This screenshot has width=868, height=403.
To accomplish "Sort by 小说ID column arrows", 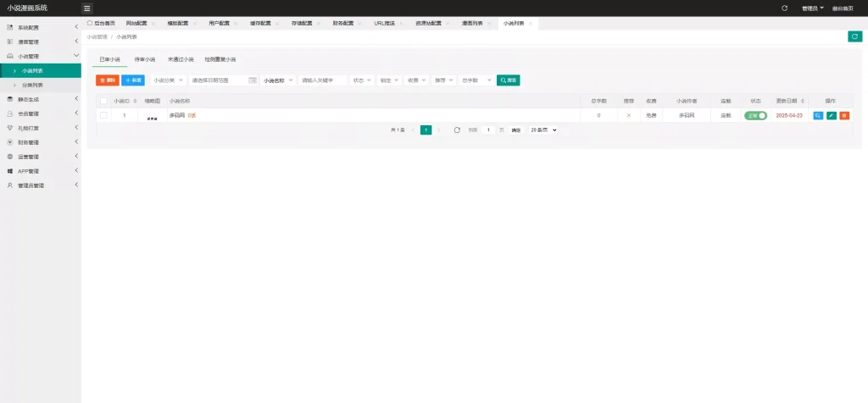I will (135, 101).
